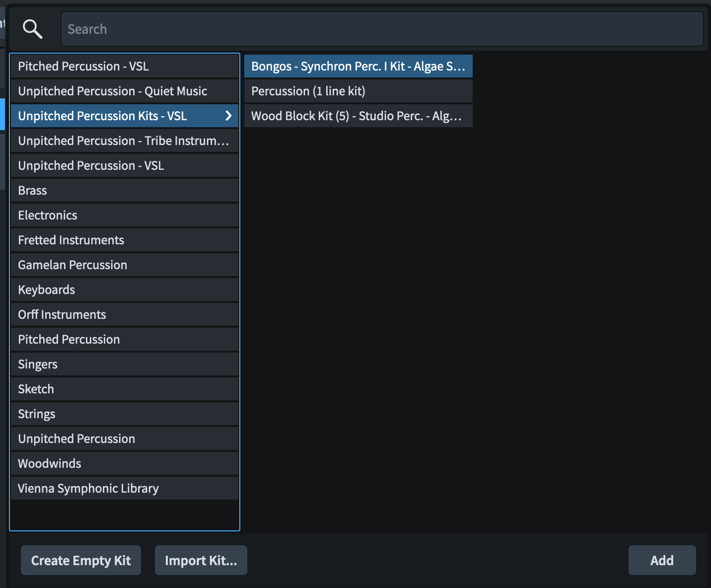
Task: Choose the Electronics category
Action: 124,215
